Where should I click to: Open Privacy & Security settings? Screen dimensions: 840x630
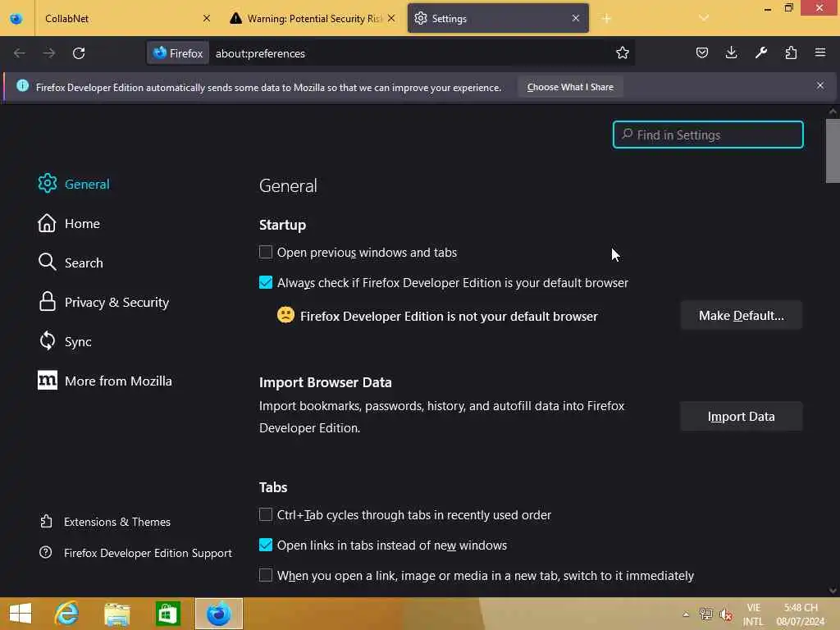tap(103, 302)
